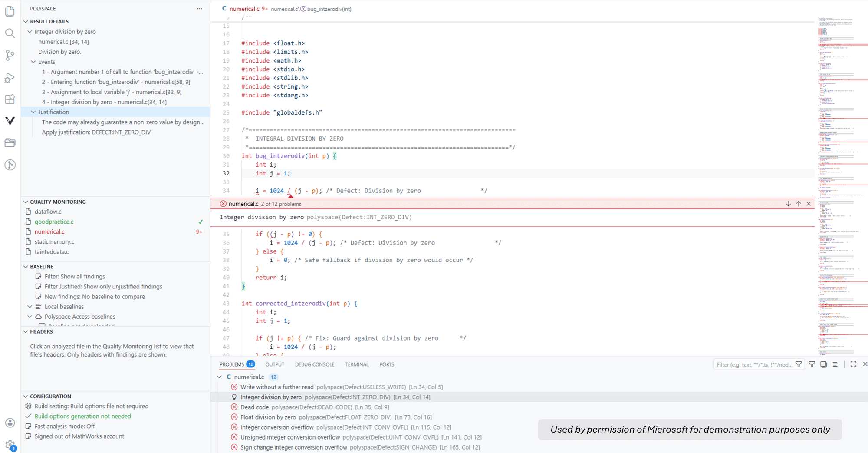
Task: Open Source Control view icon
Action: pyautogui.click(x=10, y=55)
